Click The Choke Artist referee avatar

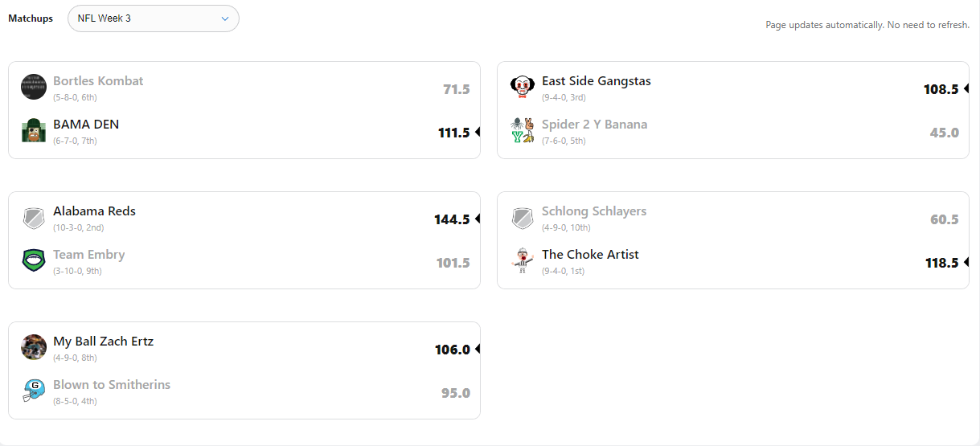coord(523,260)
